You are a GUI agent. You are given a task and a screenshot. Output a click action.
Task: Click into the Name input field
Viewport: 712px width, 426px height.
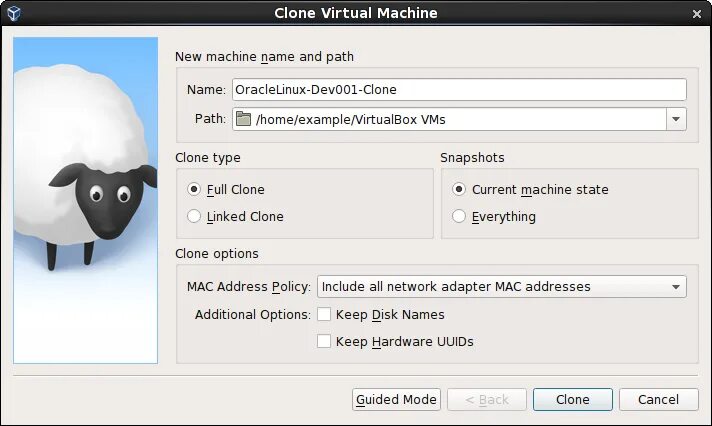click(459, 89)
